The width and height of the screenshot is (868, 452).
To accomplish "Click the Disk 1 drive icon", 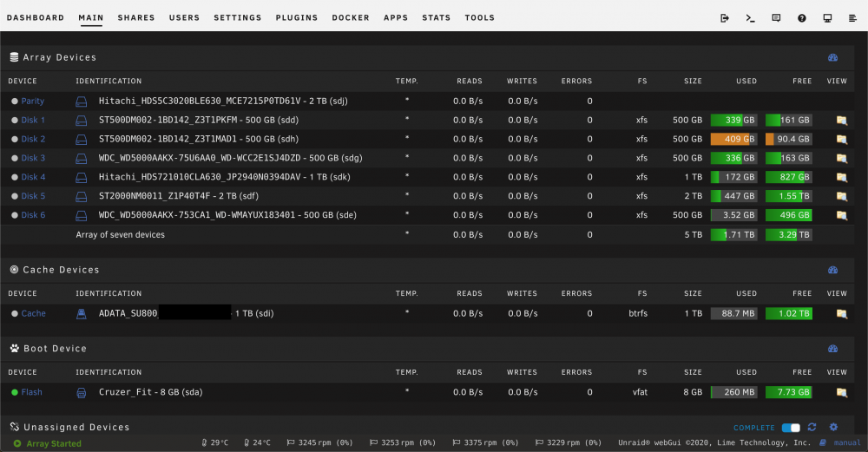I will [x=82, y=120].
